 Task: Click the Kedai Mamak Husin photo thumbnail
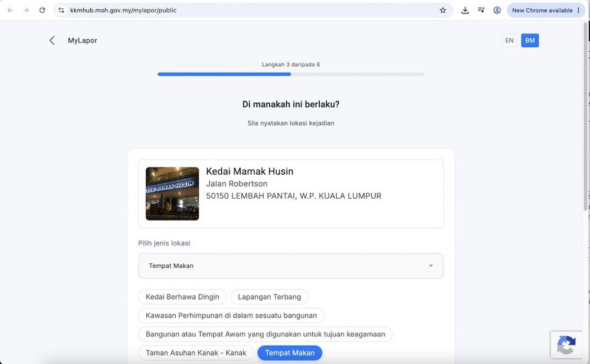[x=172, y=194]
